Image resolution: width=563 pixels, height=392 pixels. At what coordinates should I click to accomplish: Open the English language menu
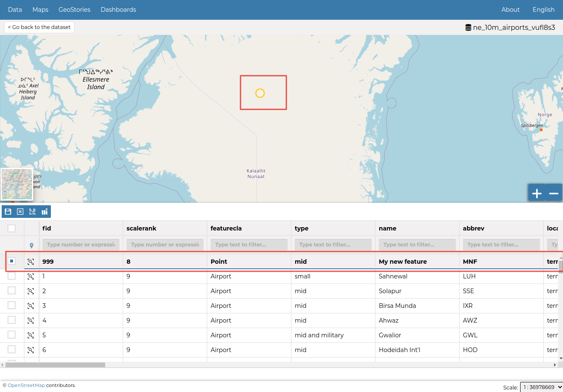[x=543, y=10]
